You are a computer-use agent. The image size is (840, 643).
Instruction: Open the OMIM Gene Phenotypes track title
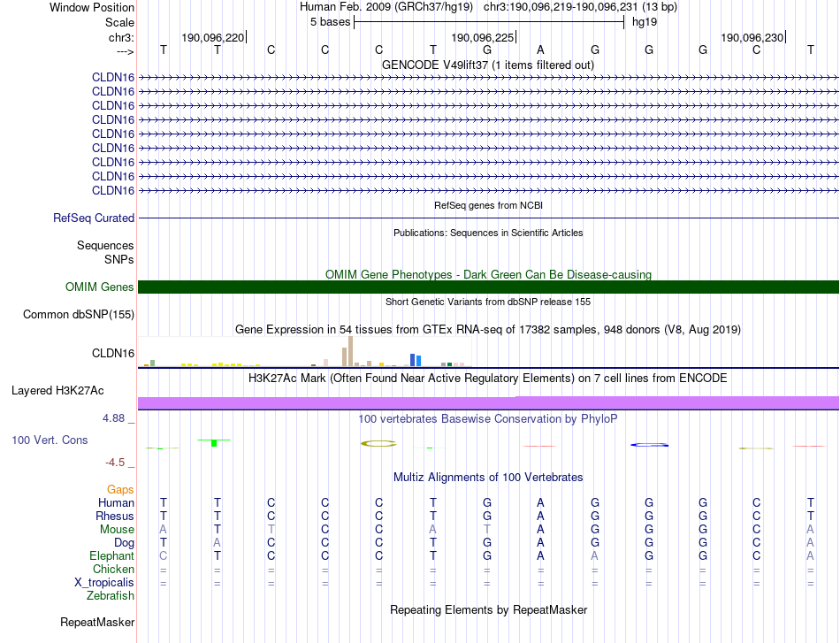click(488, 274)
